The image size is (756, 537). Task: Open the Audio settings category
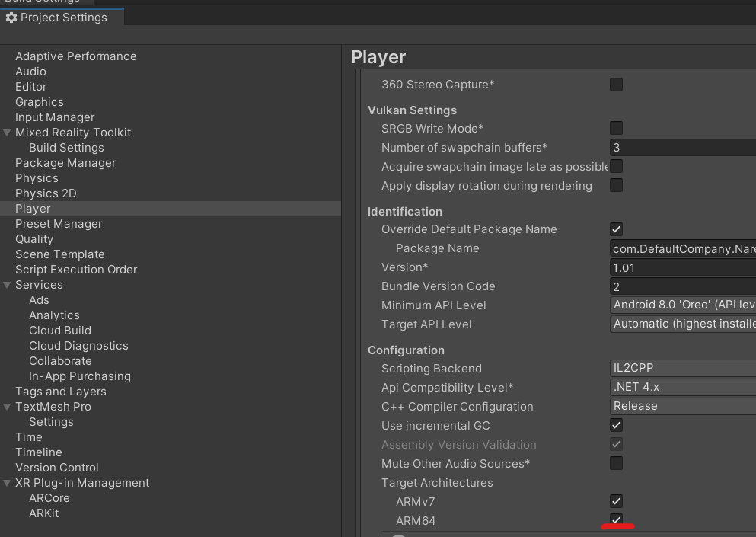[x=31, y=72]
